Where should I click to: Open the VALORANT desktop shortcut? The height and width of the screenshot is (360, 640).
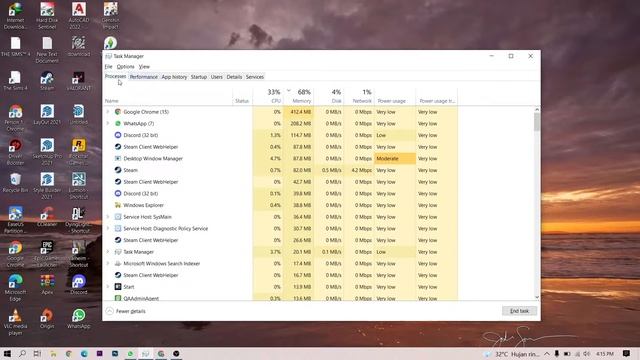pyautogui.click(x=79, y=81)
